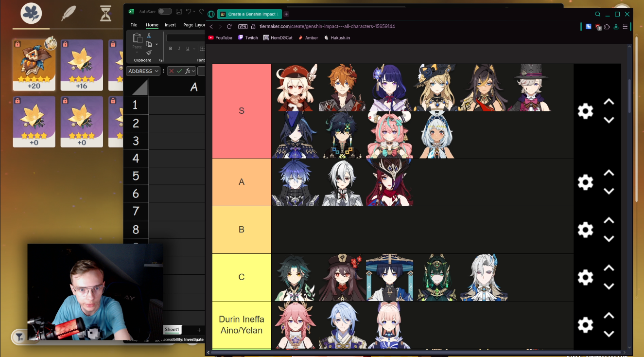The width and height of the screenshot is (644, 357).
Task: Open the translate extension icon
Action: pyautogui.click(x=589, y=27)
